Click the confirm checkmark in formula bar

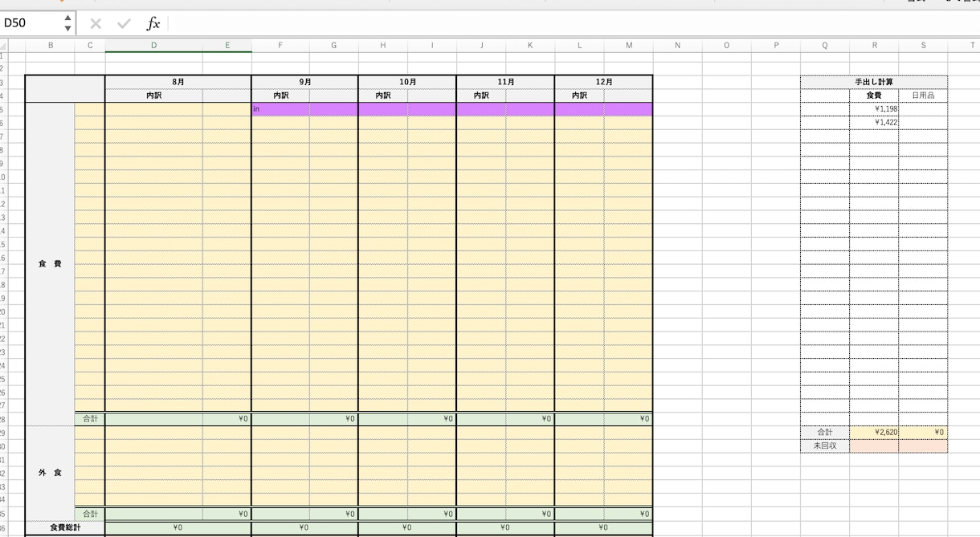[124, 24]
